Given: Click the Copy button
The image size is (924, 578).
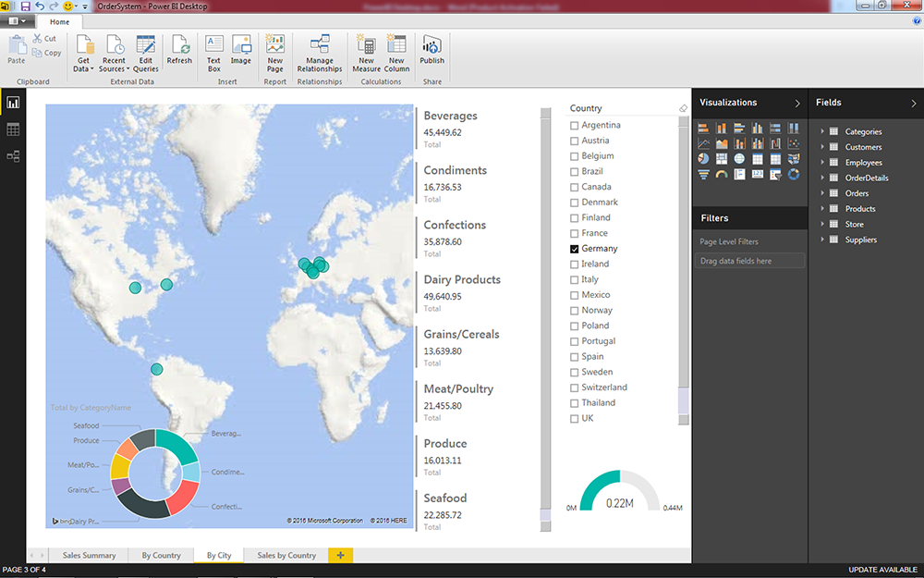Looking at the screenshot, I should pos(46,53).
